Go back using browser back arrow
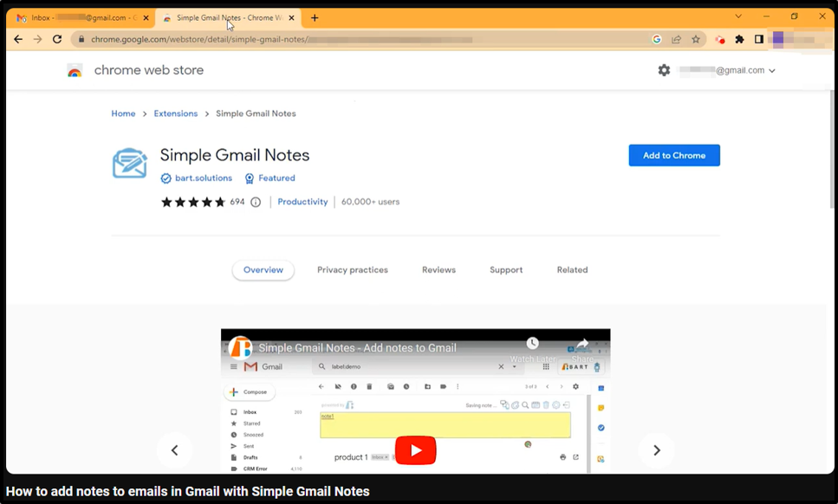Screen dimensions: 838x504 [18, 39]
